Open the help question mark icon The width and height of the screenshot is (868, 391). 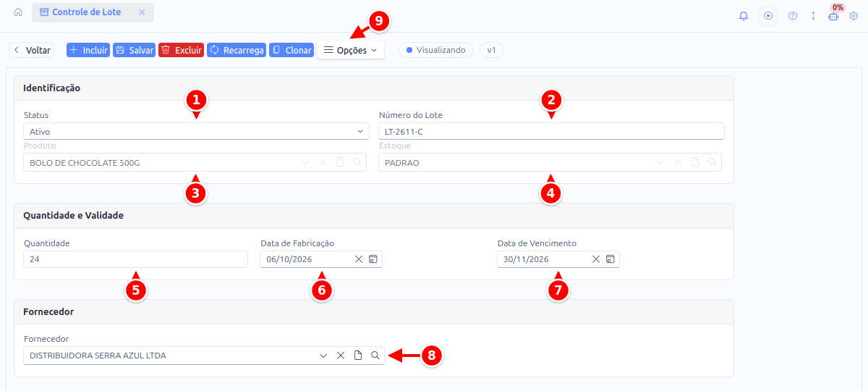pos(793,15)
